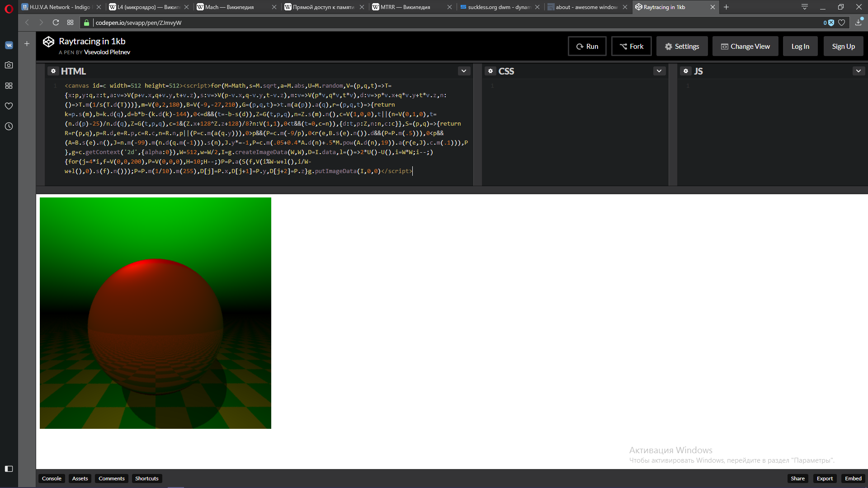Open HTML editor settings gear

[53, 71]
